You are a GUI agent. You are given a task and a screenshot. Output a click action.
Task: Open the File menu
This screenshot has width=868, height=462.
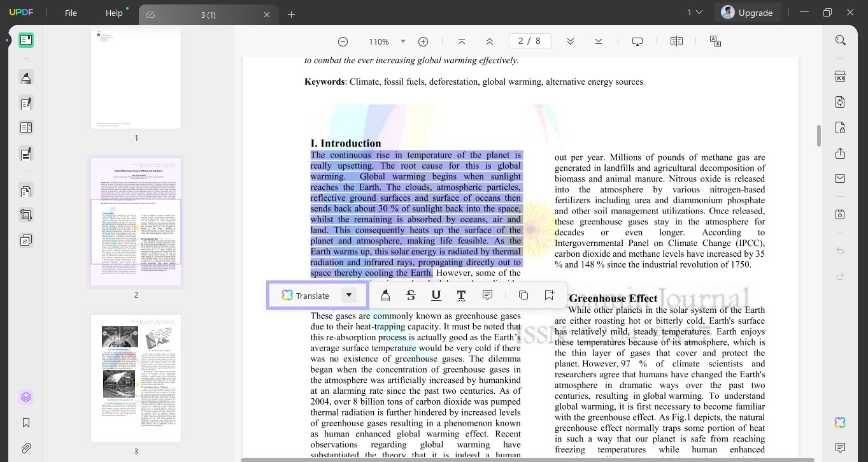[x=71, y=12]
